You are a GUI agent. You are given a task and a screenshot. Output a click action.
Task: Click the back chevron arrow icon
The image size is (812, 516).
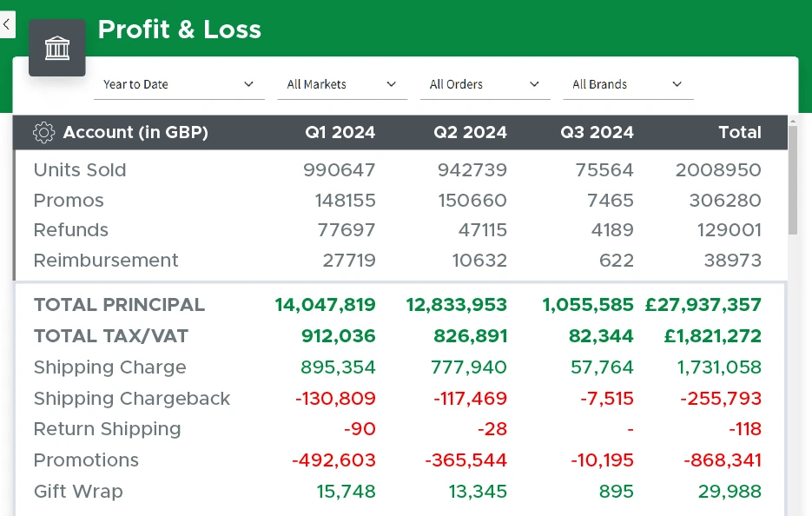click(6, 24)
